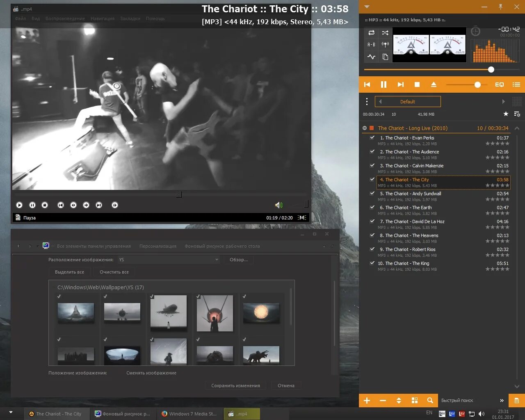The height and width of the screenshot is (420, 525).
Task: Uncheck track 3 Calvin Makenzie
Action: point(372,166)
